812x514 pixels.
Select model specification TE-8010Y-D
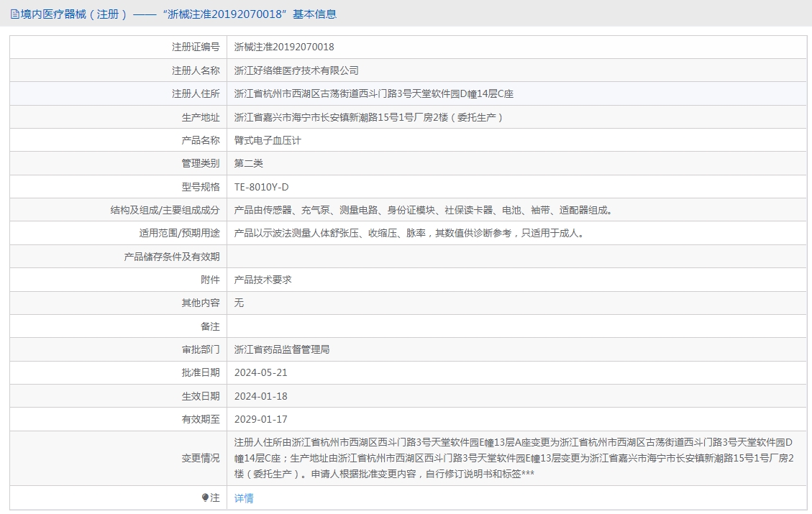tap(261, 187)
